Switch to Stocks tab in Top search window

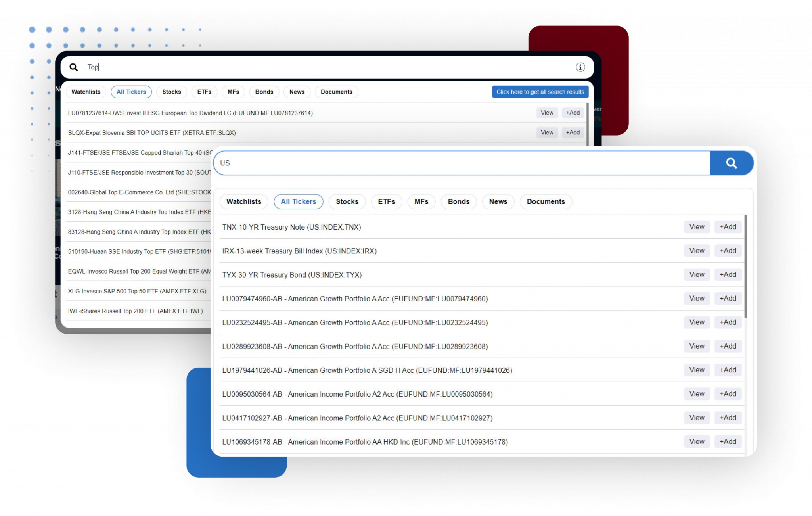click(x=171, y=92)
